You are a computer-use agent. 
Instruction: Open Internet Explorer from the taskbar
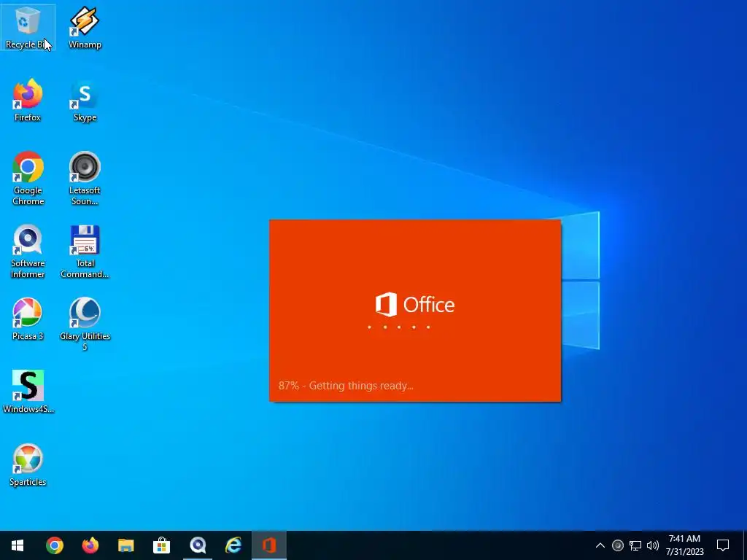pos(233,545)
